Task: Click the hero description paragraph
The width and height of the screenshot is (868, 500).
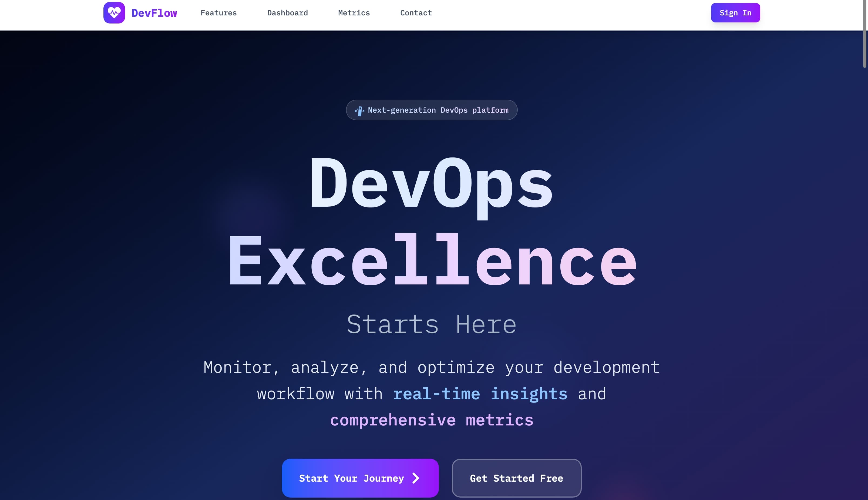Action: [x=432, y=394]
